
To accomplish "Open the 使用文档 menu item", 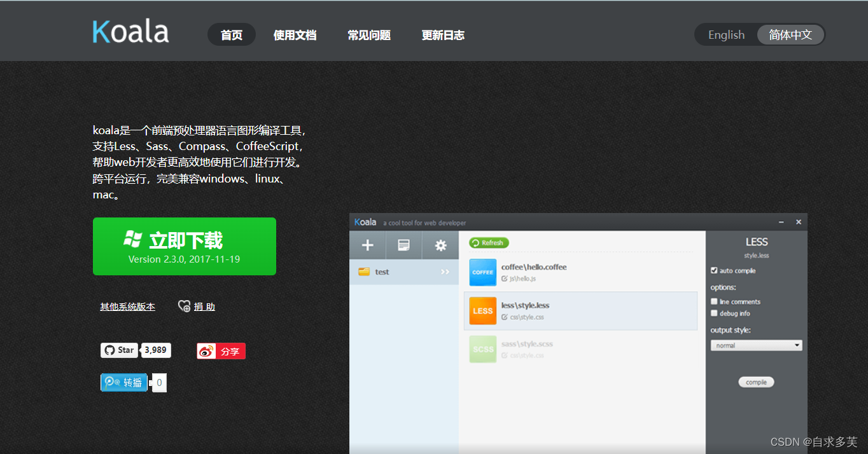I will point(295,36).
